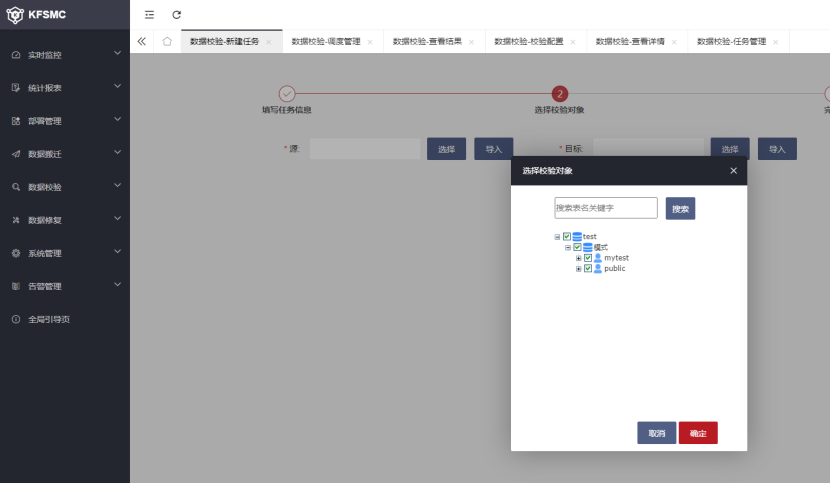Focus the 搜索表名关键字 search field
The image size is (831, 484).
pos(606,208)
